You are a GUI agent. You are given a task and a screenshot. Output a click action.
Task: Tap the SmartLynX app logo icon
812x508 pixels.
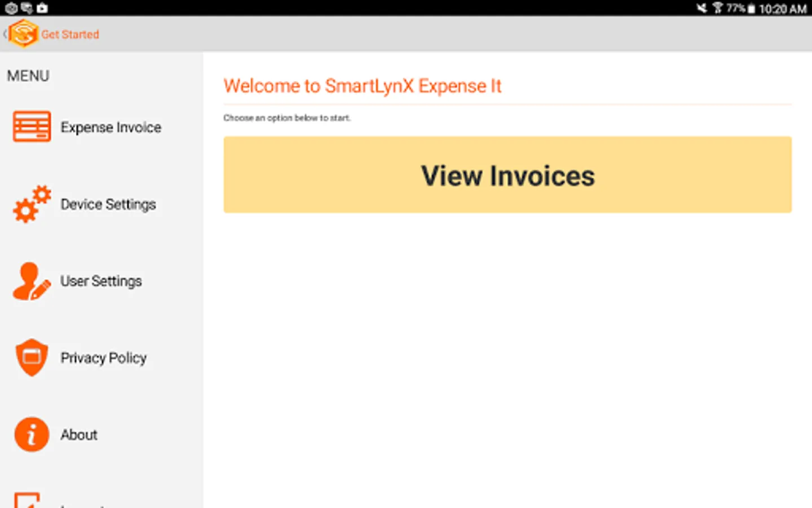pyautogui.click(x=24, y=33)
